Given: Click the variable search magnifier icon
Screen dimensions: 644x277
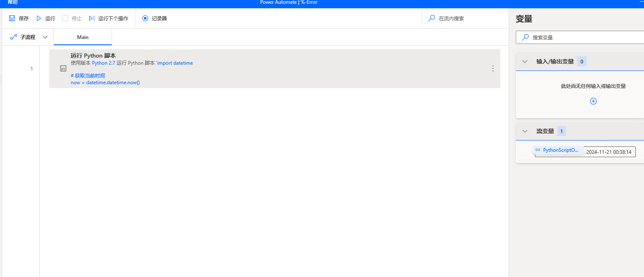Looking at the screenshot, I should coord(525,37).
